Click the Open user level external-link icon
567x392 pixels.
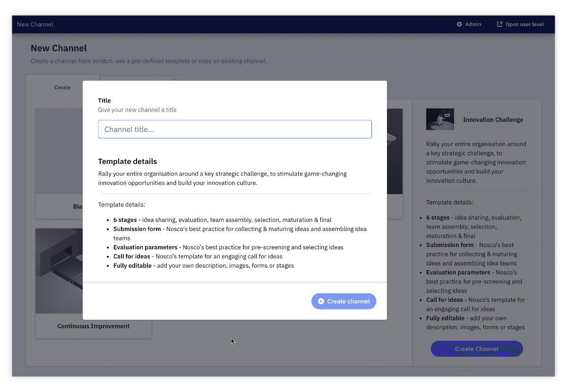pyautogui.click(x=499, y=25)
